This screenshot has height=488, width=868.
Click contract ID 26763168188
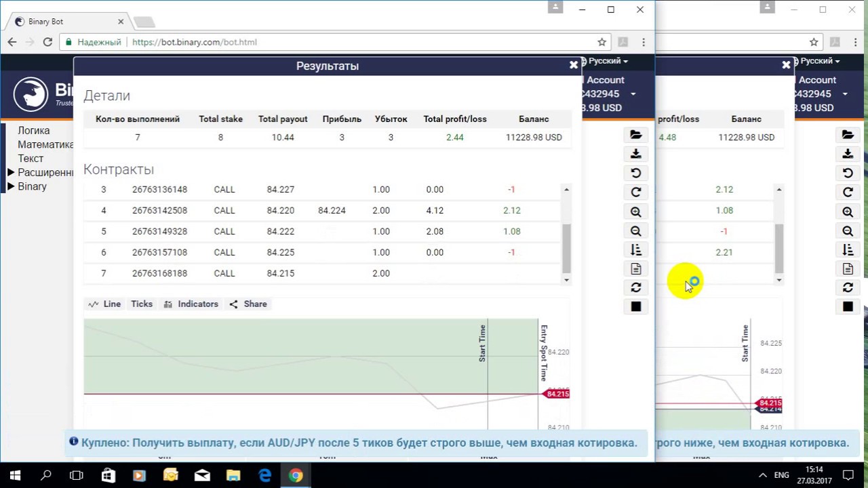click(159, 273)
